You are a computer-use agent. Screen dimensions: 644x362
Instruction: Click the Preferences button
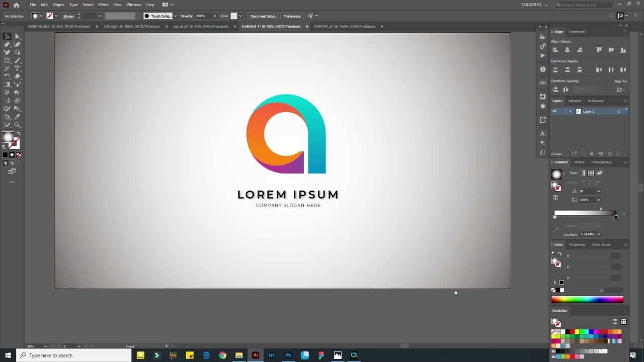[292, 16]
